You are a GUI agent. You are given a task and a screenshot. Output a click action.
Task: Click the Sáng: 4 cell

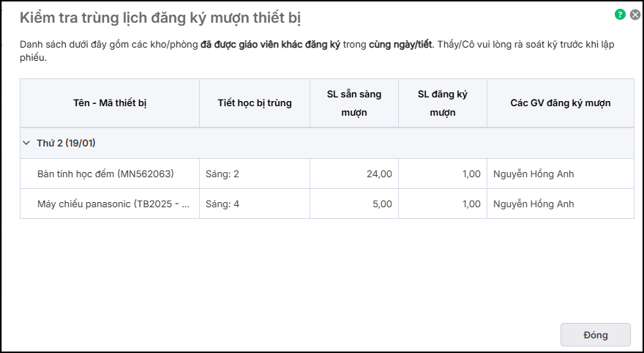222,204
